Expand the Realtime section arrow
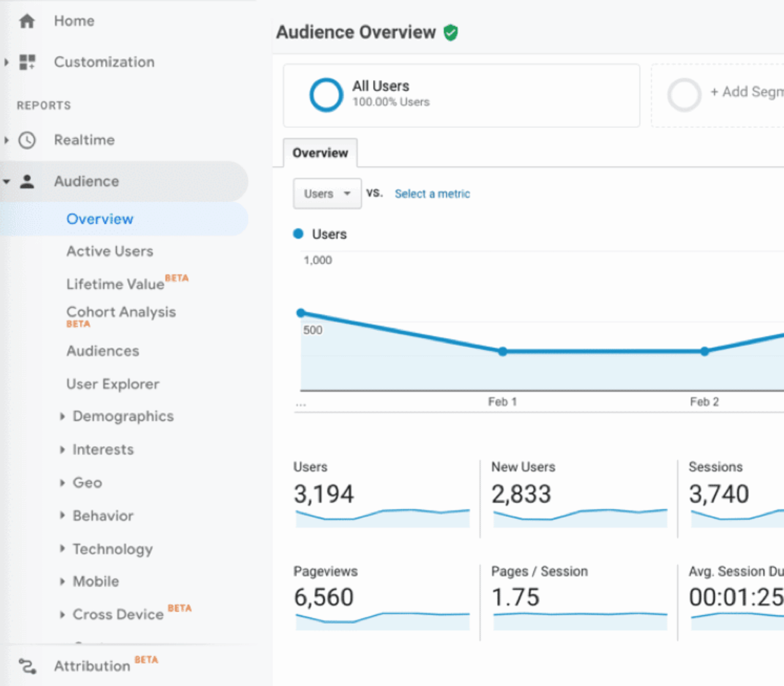The height and width of the screenshot is (686, 784). pos(6,140)
